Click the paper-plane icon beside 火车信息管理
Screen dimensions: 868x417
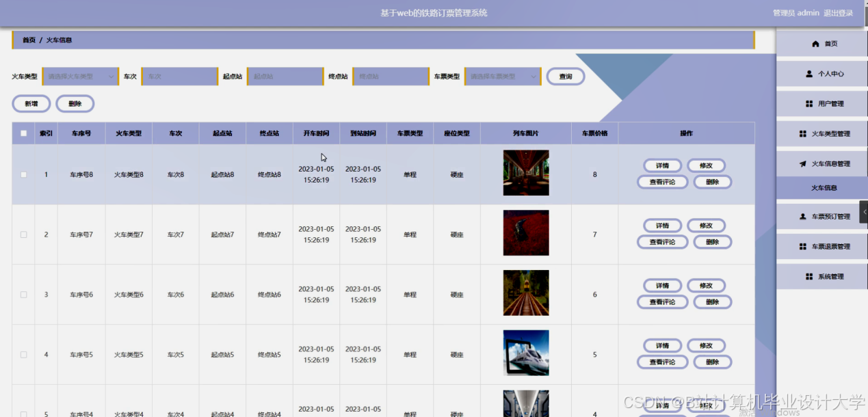803,164
